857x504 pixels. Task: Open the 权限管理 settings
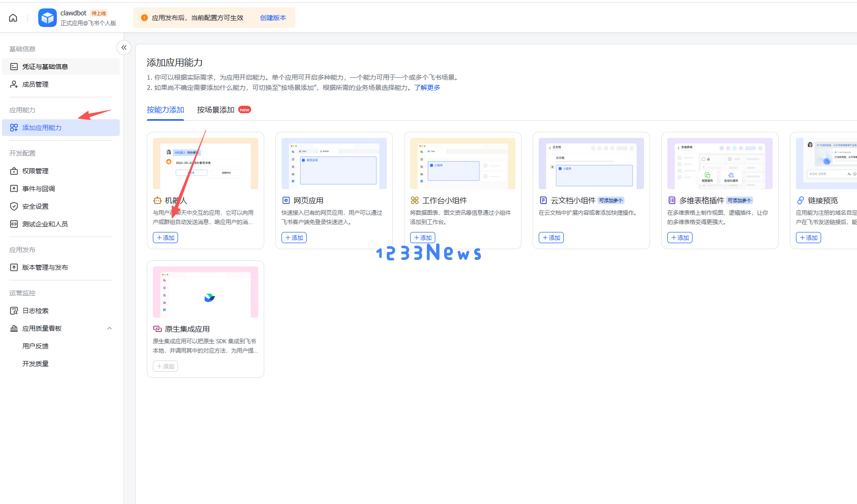35,170
